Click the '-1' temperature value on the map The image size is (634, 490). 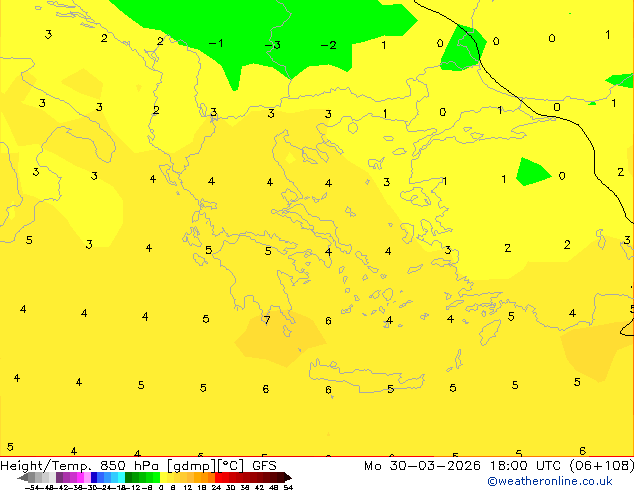tap(216, 43)
